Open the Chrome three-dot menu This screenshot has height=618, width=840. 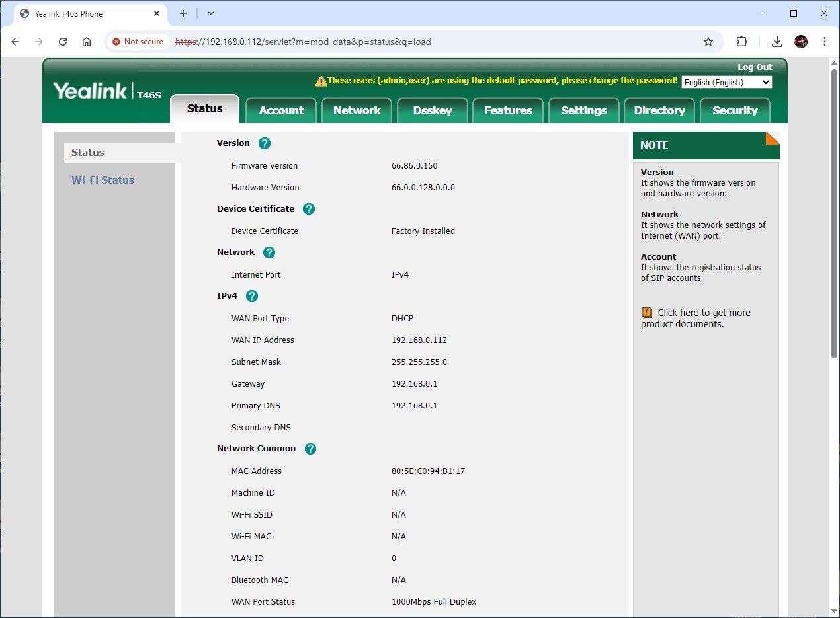[x=825, y=42]
